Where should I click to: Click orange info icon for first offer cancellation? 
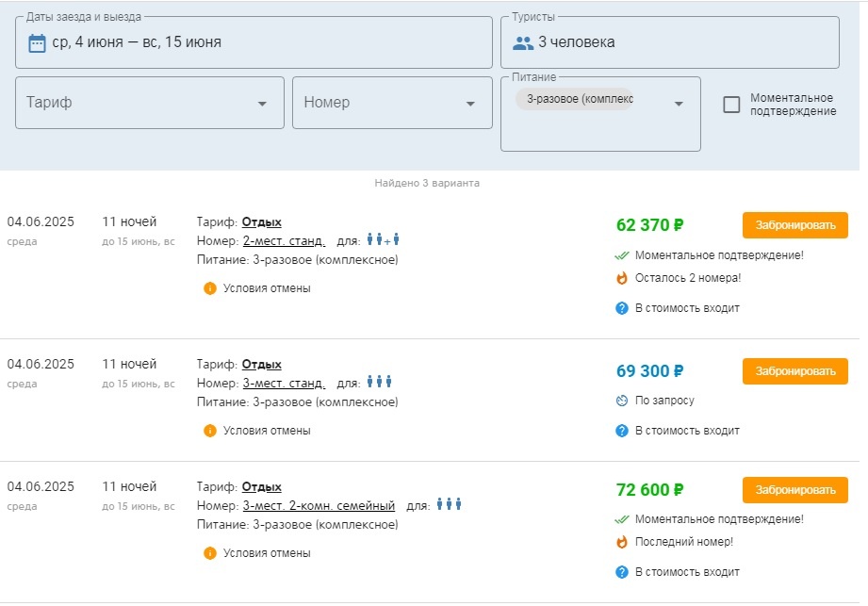coord(210,288)
